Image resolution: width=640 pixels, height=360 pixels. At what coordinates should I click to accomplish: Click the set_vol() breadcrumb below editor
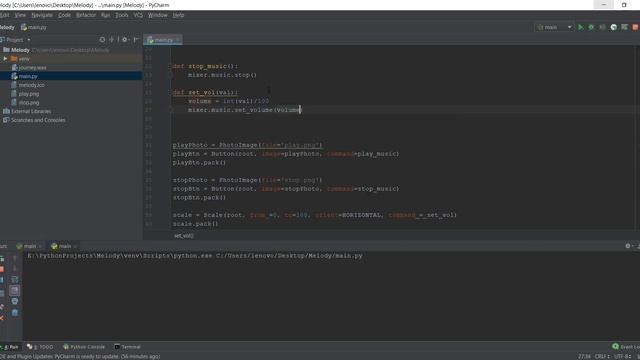184,236
